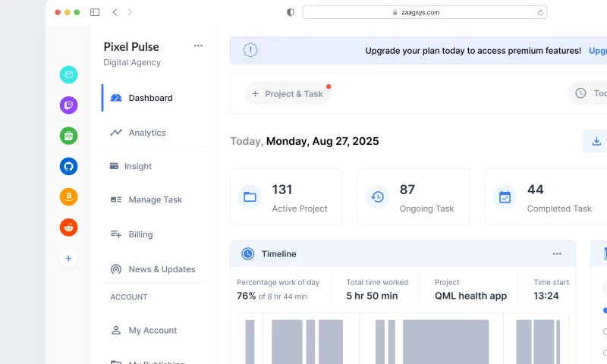Screen dimensions: 607x364
Task: Open Pixel Pulse workspace options menu
Action: click(x=198, y=45)
